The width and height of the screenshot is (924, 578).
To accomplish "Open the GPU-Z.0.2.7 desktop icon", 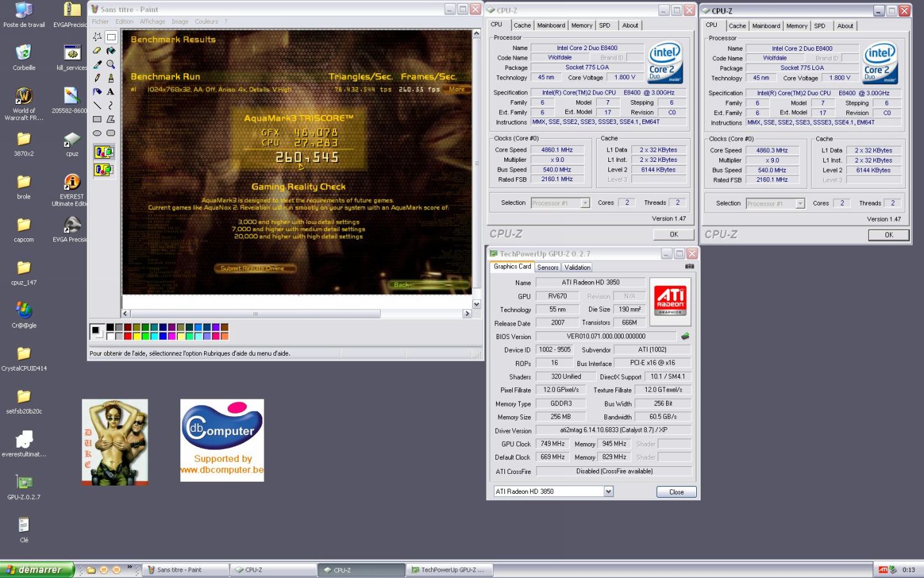I will tap(24, 487).
